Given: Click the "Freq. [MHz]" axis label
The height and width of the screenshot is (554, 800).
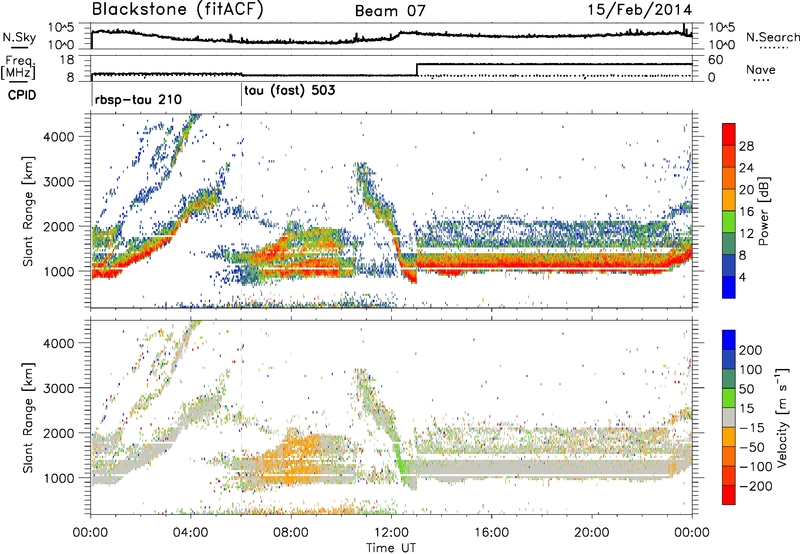Looking at the screenshot, I should [19, 68].
